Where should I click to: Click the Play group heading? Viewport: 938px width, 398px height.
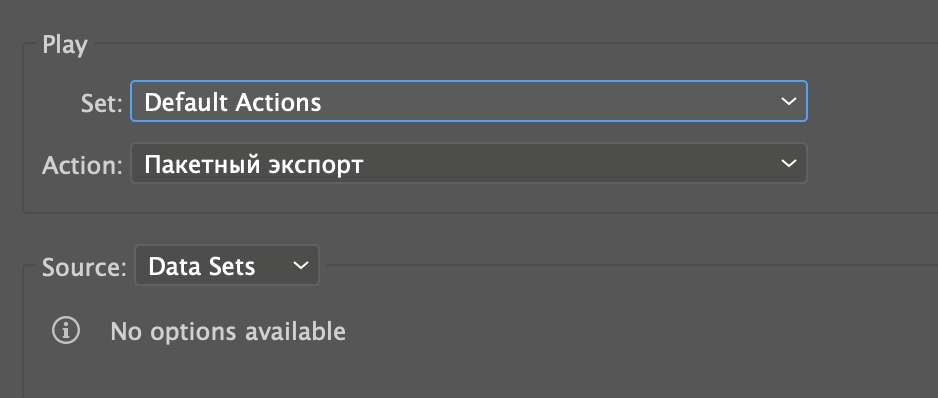coord(65,45)
